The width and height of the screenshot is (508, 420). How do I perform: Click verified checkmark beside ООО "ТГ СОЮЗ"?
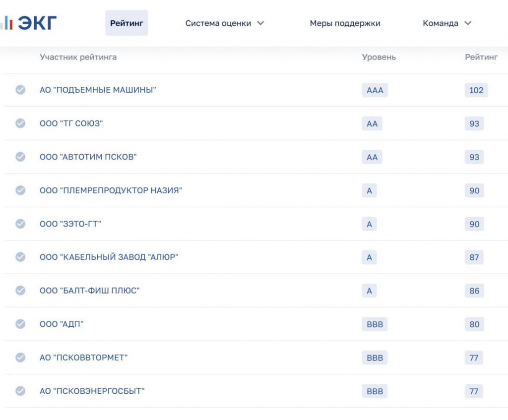pos(20,123)
